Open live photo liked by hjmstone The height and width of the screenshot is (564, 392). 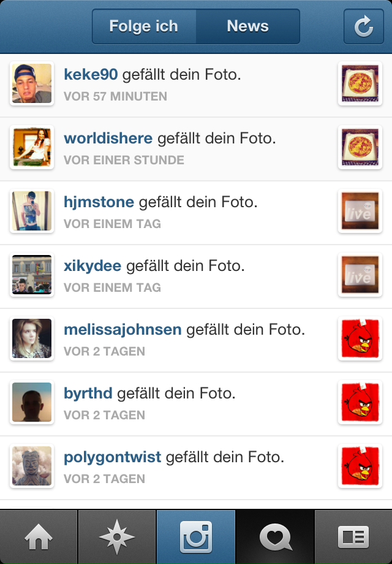[360, 211]
